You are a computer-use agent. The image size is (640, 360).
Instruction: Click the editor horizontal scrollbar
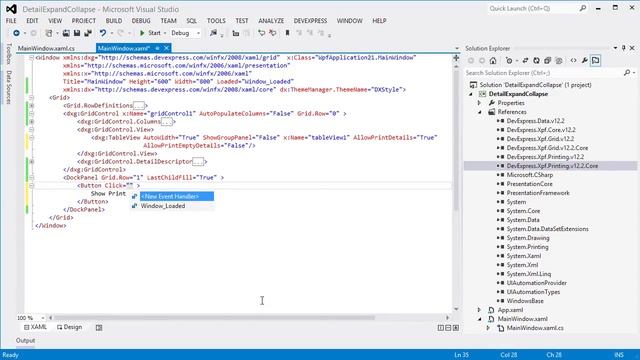click(214, 317)
